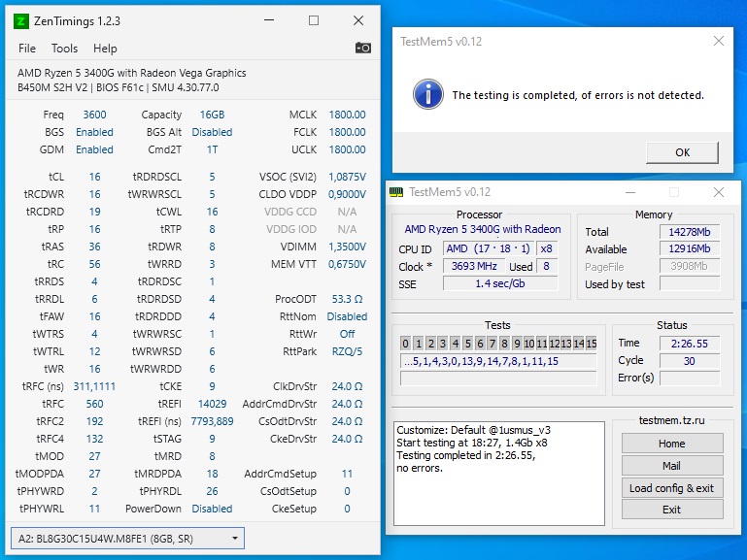Click the tFAW value 16

click(95, 316)
